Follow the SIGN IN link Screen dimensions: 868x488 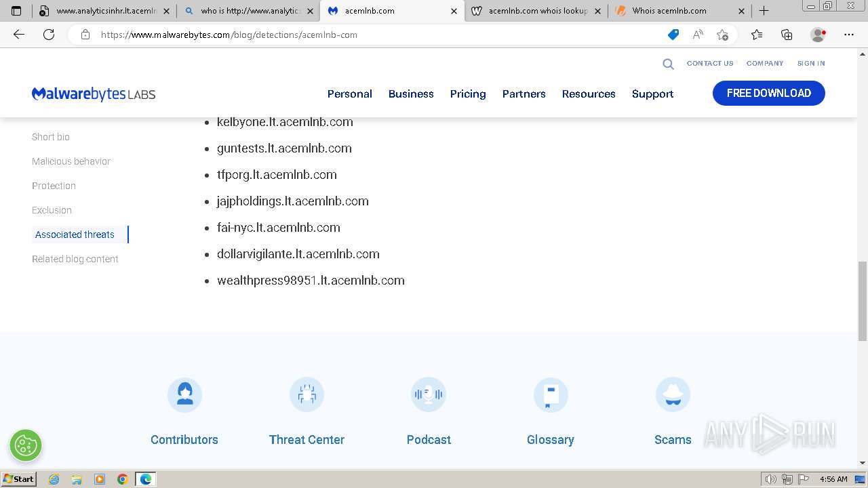(x=811, y=63)
